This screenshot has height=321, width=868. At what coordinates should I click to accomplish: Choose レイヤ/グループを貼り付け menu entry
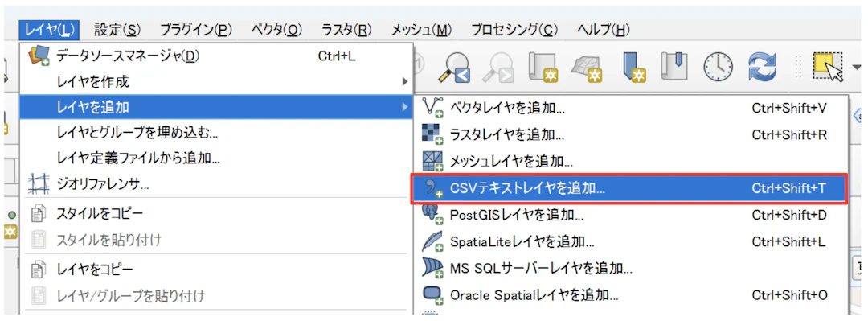point(216,296)
